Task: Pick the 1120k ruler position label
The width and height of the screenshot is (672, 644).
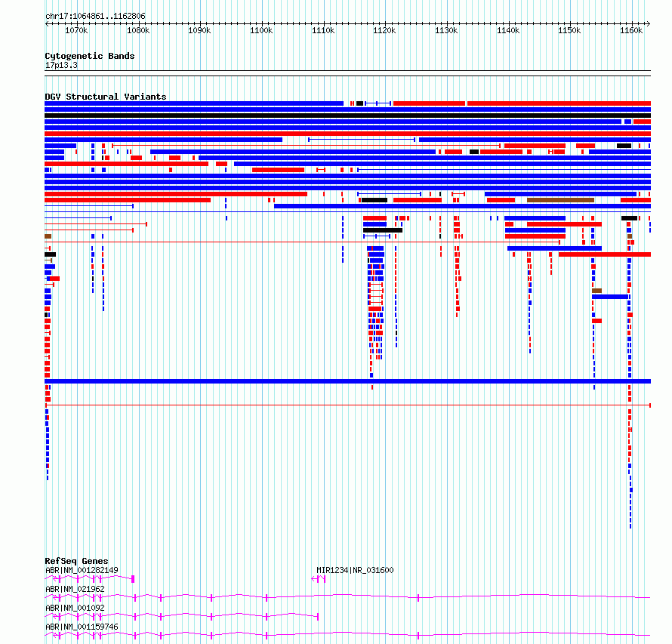Action: 384,30
